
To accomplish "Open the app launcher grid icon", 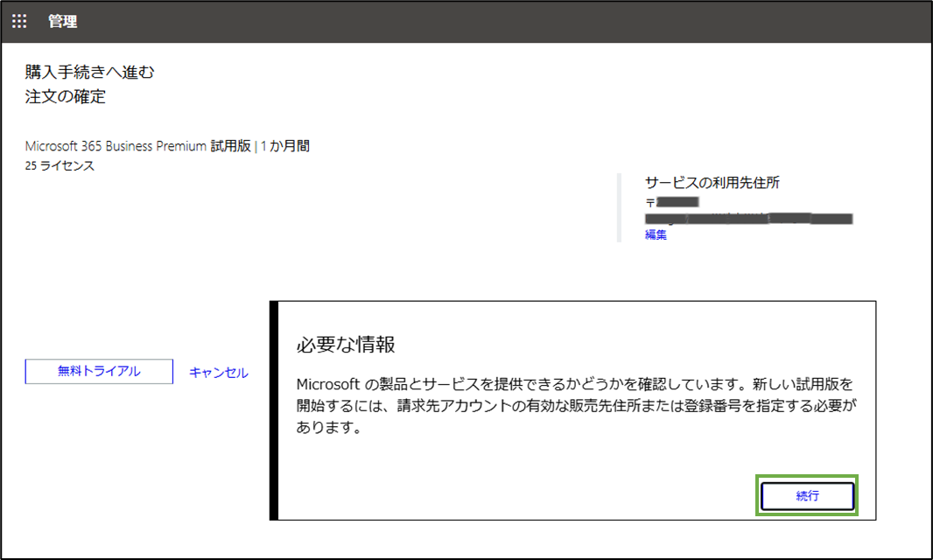I will [x=19, y=21].
